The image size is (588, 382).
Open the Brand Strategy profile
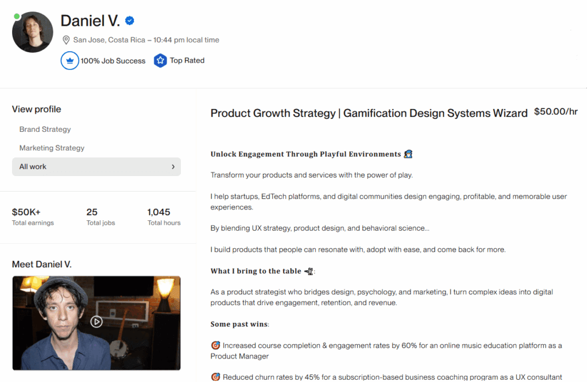(x=45, y=130)
